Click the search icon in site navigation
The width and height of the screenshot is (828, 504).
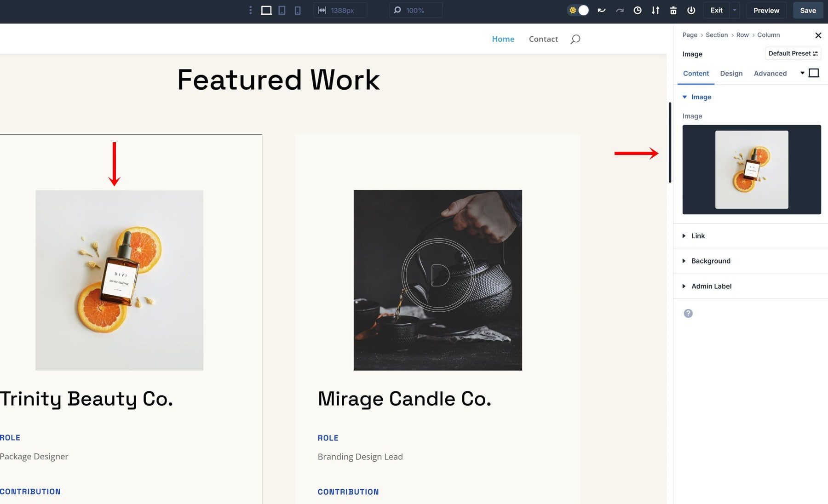[575, 39]
